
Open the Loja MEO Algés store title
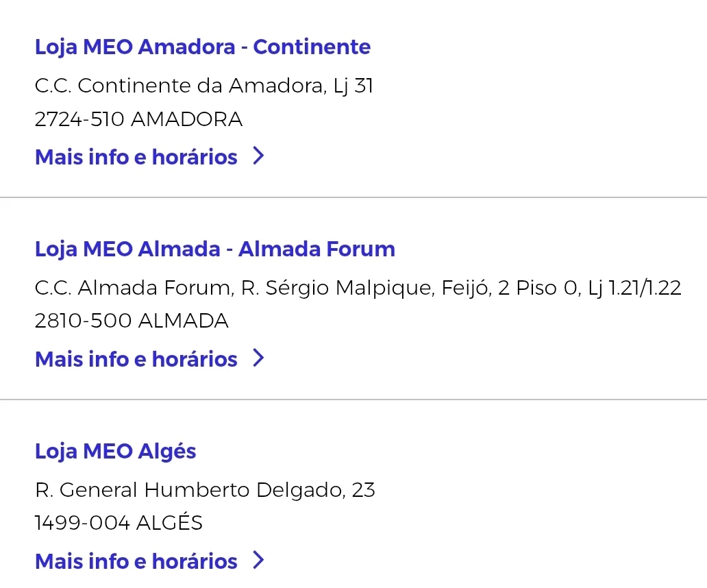pos(115,451)
